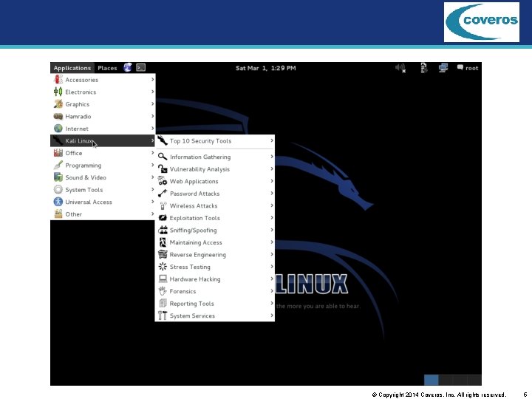
Task: Expand the Programming submenu arrow
Action: coord(152,166)
